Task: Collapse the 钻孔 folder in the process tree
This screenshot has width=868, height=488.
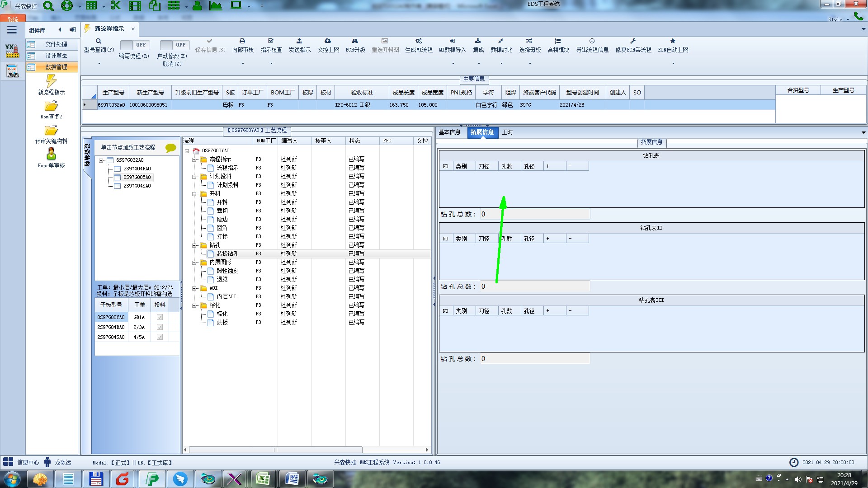Action: tap(194, 245)
